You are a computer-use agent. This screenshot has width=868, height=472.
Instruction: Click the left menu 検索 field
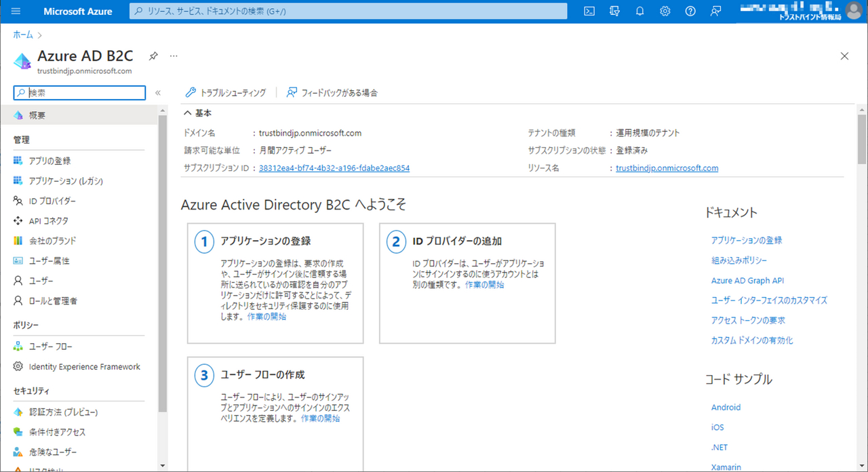[x=79, y=93]
